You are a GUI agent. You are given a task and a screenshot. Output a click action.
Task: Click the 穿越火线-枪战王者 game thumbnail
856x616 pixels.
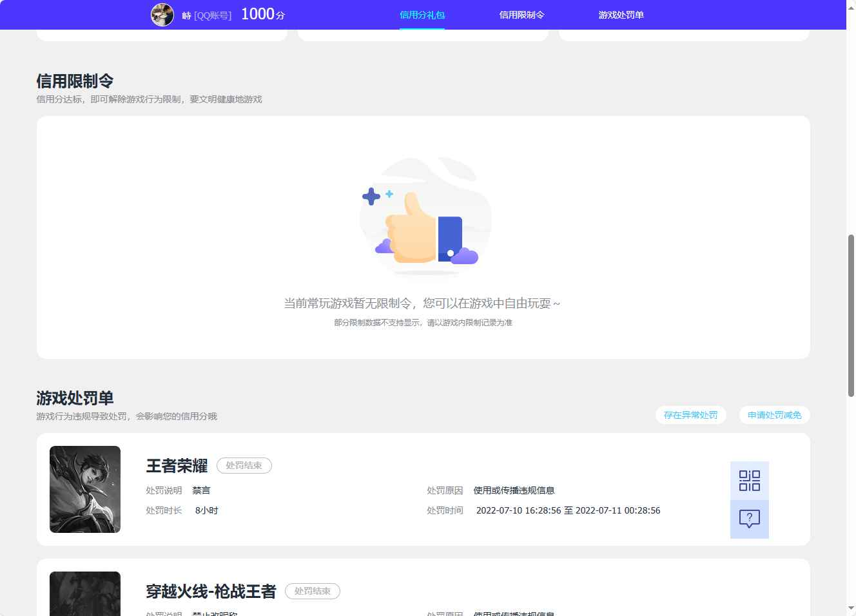click(x=85, y=593)
